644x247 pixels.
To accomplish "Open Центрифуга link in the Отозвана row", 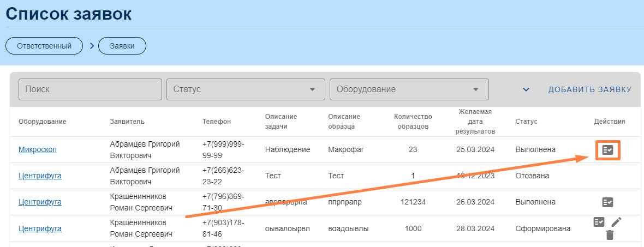I will coord(40,176).
